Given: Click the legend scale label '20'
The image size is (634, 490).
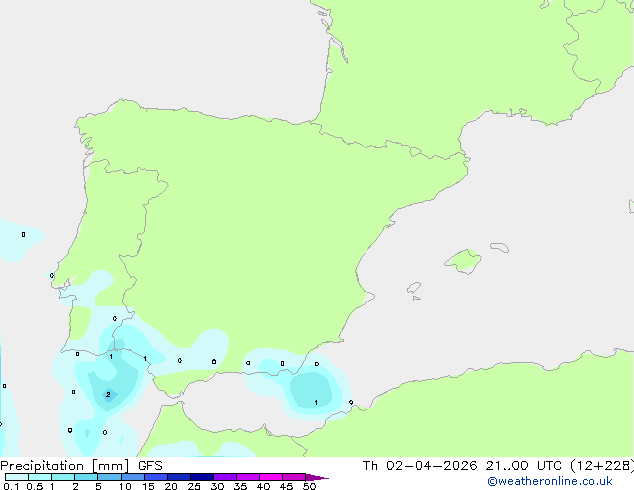Looking at the screenshot, I should click(x=171, y=486).
